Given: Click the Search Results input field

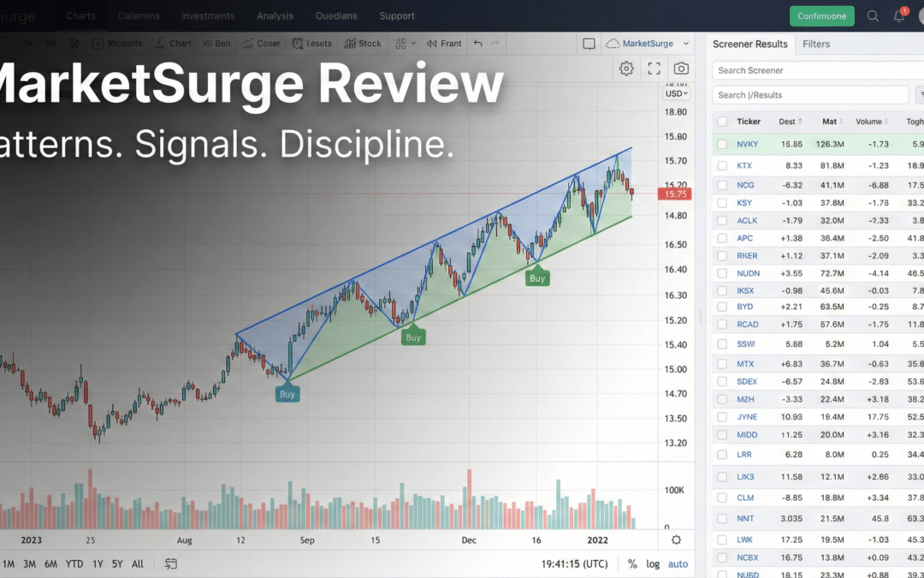Looking at the screenshot, I should (x=810, y=95).
